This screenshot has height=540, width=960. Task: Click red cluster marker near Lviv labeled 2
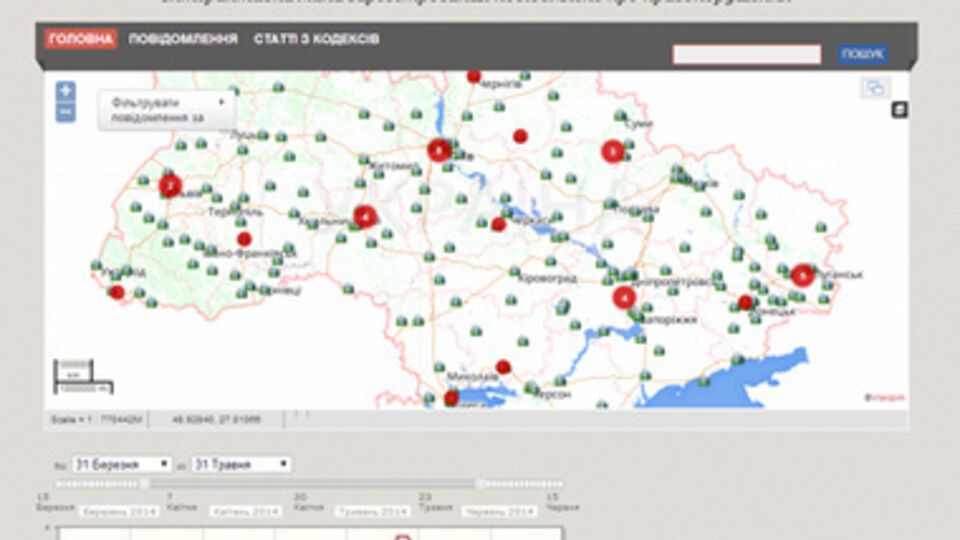tap(170, 185)
